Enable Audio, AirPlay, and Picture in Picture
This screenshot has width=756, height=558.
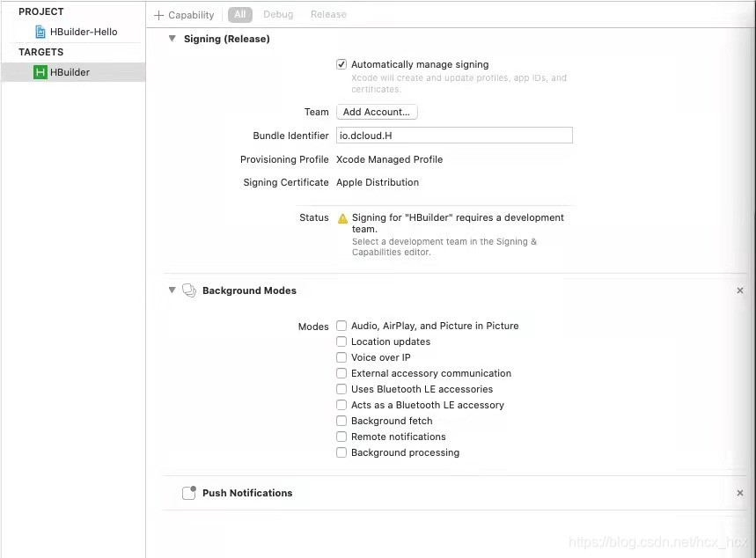(x=341, y=326)
